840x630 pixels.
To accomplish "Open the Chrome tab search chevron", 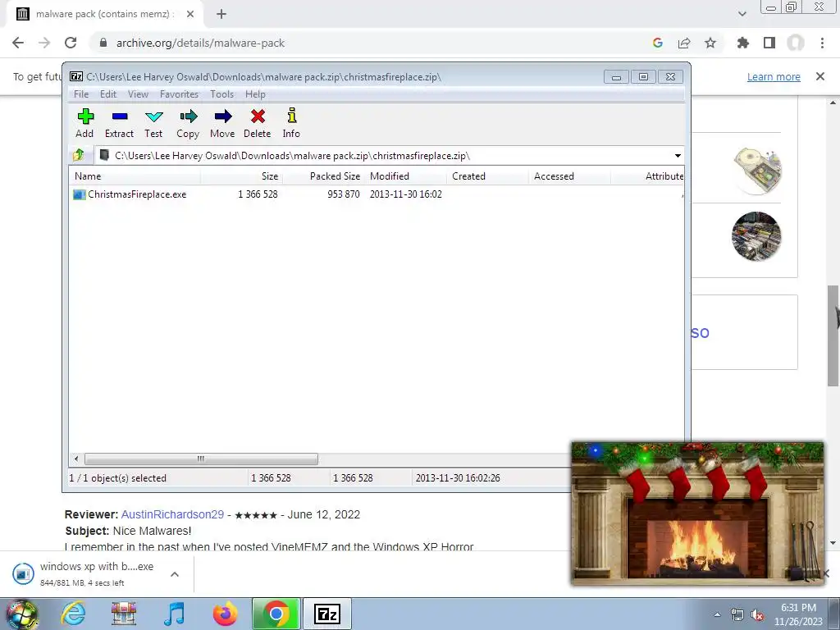I will click(742, 15).
